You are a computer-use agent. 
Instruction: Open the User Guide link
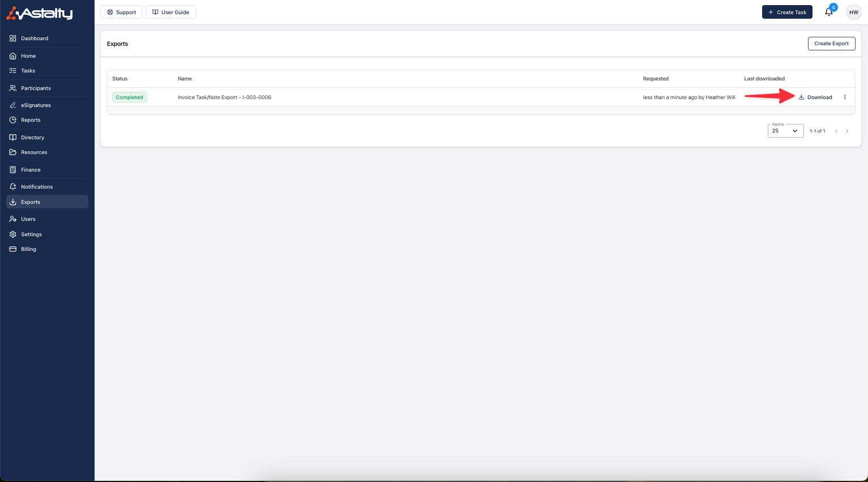pyautogui.click(x=170, y=12)
